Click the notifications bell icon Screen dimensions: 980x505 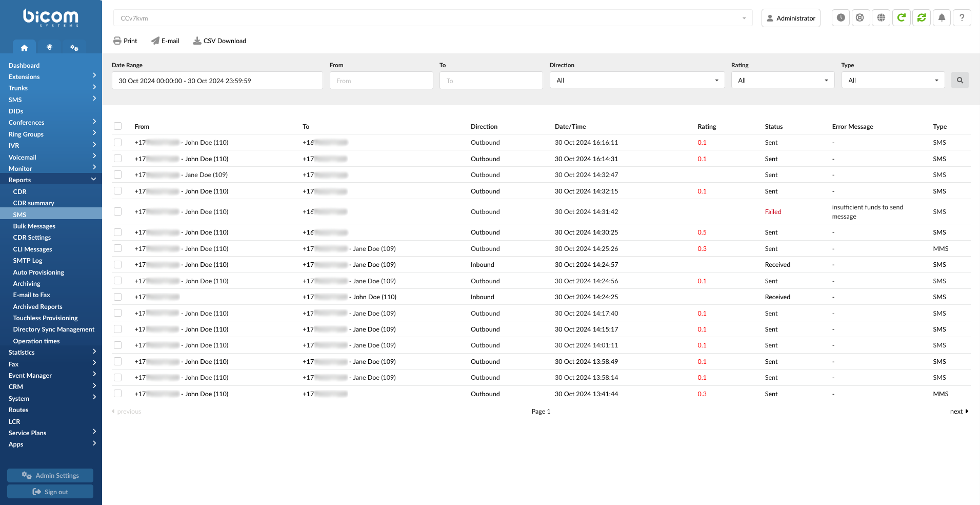tap(942, 18)
